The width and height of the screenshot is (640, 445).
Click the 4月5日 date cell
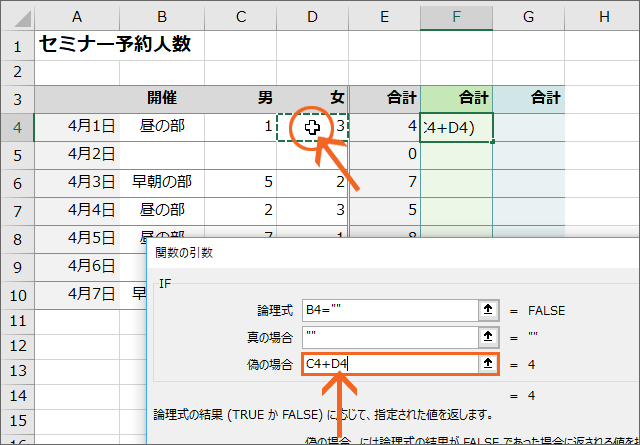77,238
